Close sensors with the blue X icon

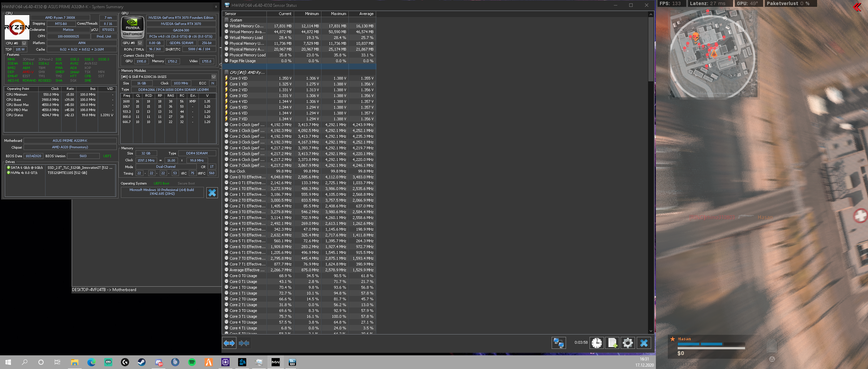644,343
